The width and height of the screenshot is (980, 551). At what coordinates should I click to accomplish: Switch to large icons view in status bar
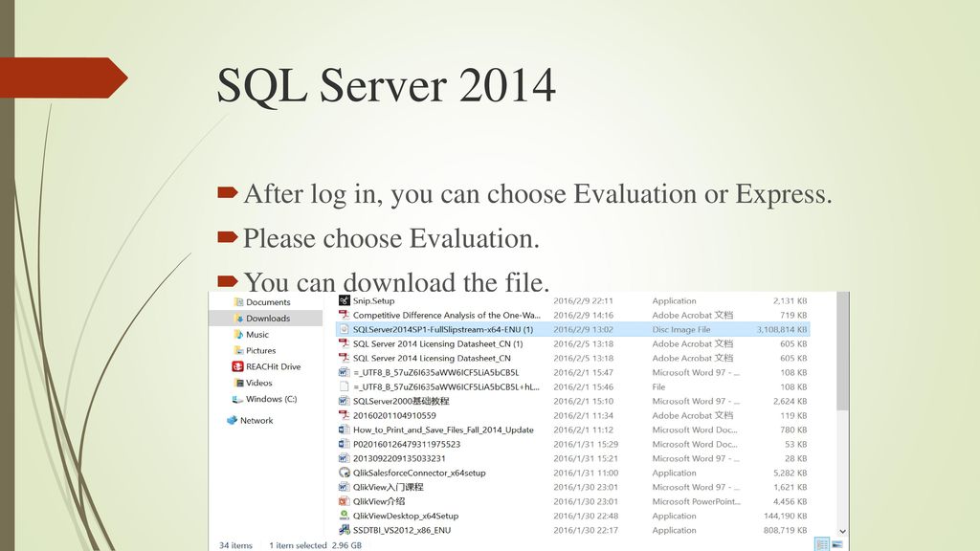836,544
